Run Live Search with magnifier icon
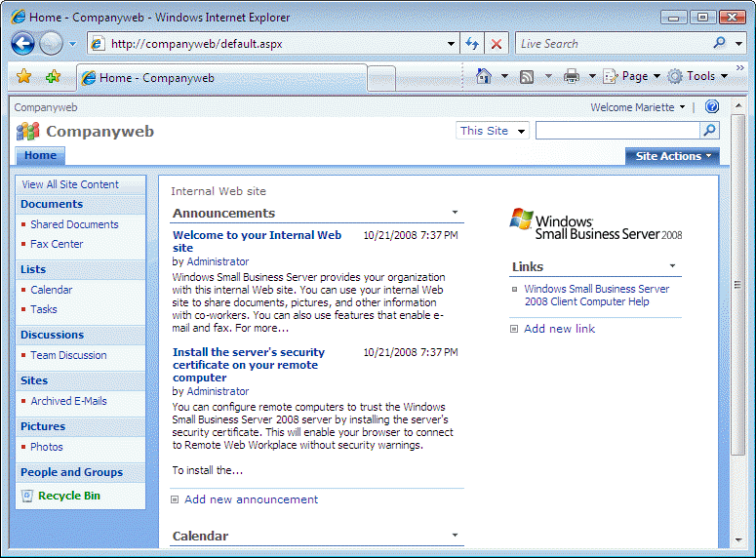This screenshot has width=756, height=558. tap(719, 43)
